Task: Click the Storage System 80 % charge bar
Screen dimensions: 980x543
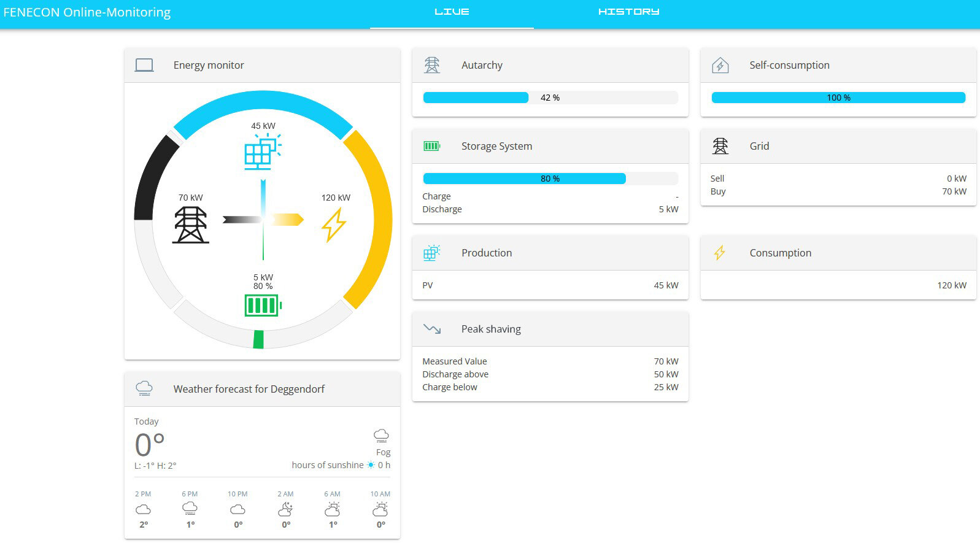Action: click(550, 179)
